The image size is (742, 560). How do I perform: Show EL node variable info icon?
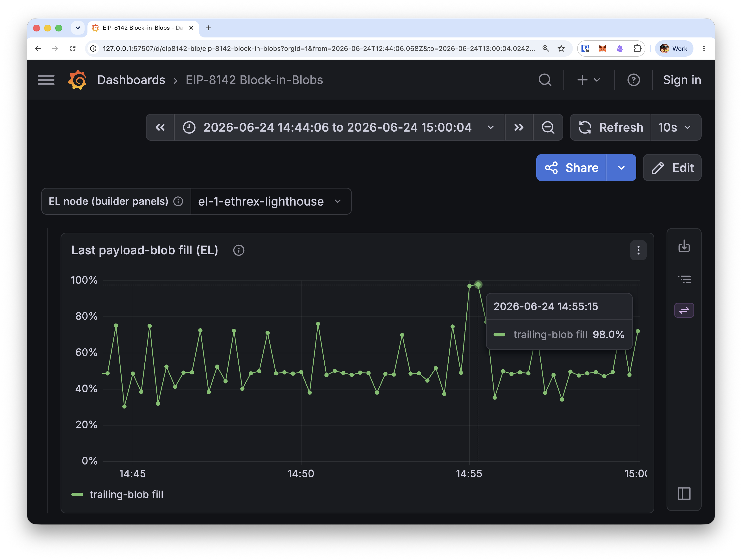point(178,201)
